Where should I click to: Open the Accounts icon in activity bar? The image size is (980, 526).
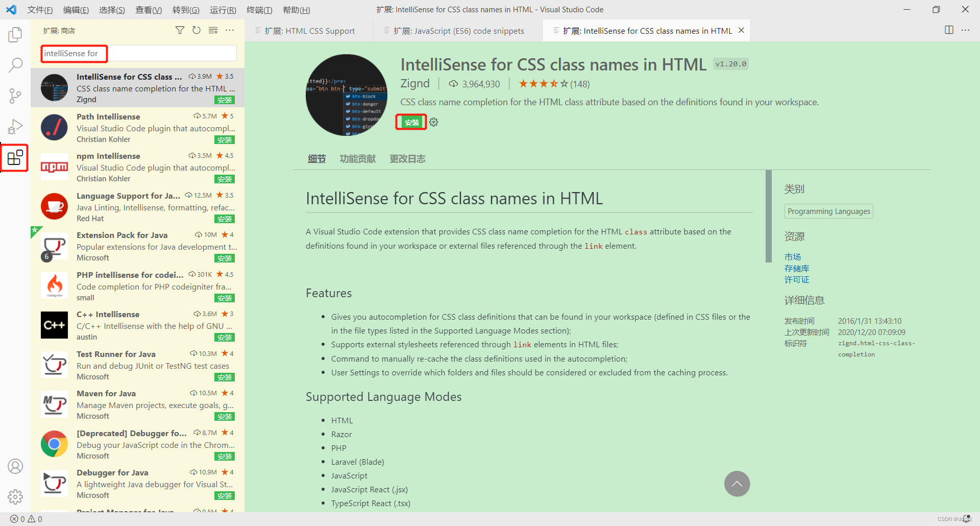(15, 466)
